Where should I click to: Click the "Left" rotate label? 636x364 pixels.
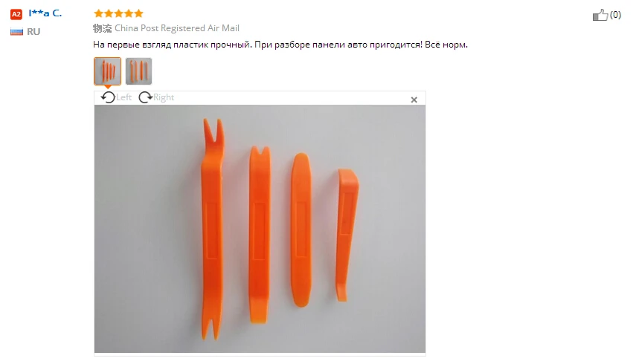point(123,97)
